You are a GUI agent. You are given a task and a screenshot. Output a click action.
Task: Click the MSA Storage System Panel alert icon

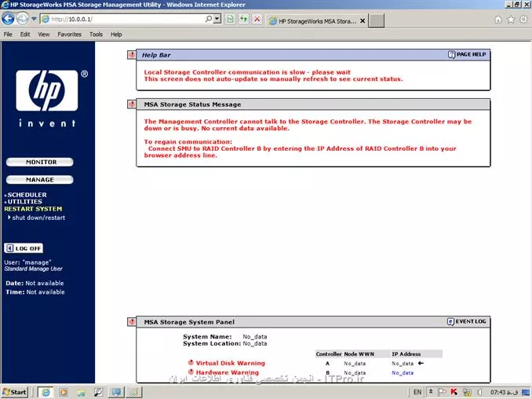132,321
